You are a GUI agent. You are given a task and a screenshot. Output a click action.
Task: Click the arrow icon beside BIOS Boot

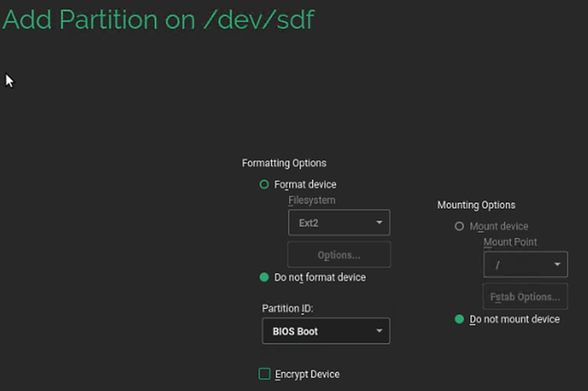379,331
